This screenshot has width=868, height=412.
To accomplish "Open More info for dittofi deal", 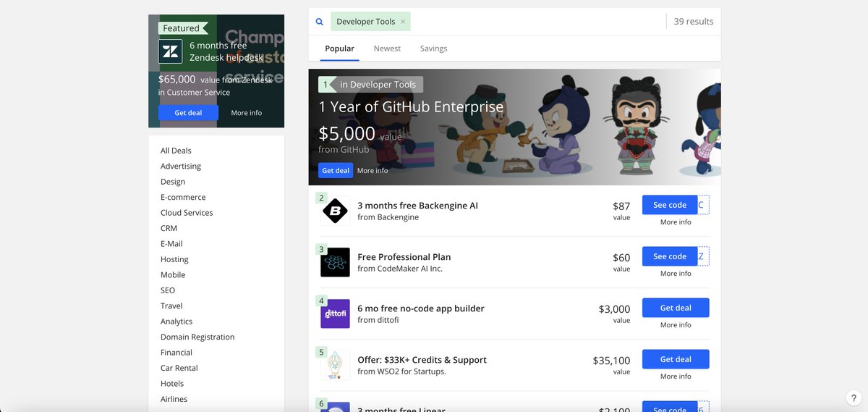I will coord(676,325).
